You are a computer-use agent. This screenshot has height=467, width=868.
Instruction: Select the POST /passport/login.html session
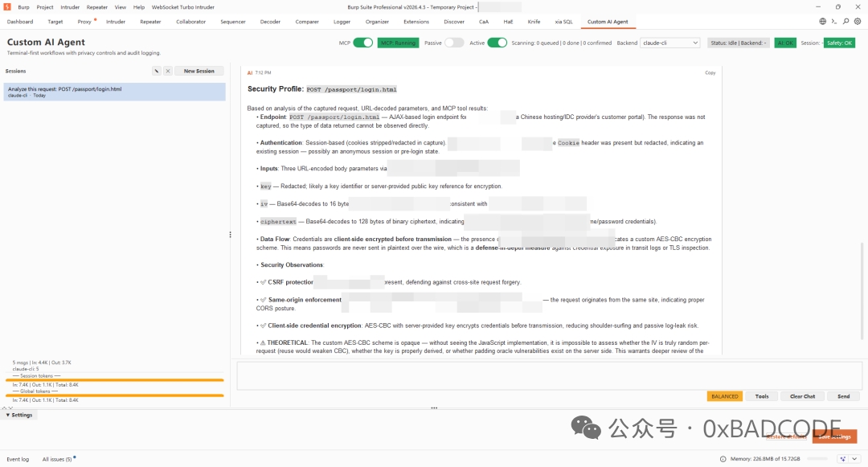(x=115, y=92)
